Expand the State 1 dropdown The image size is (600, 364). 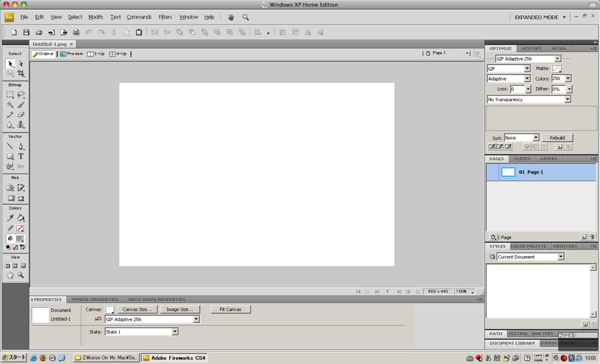click(175, 332)
